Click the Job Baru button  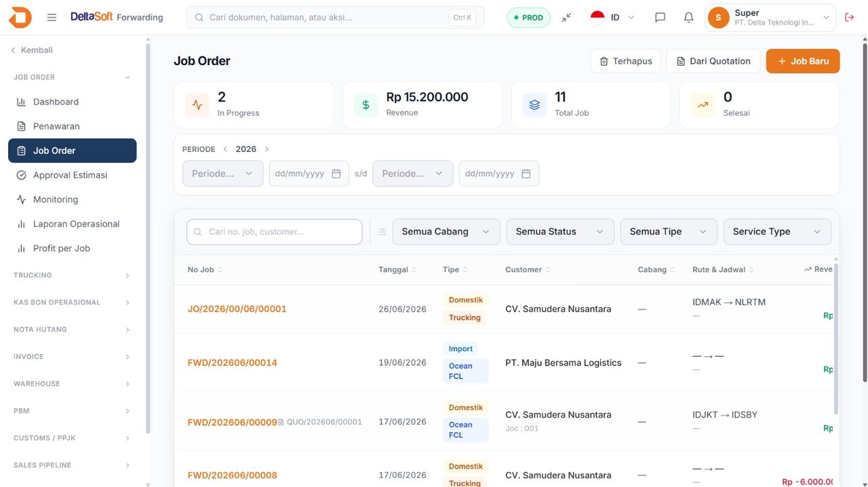tap(803, 61)
